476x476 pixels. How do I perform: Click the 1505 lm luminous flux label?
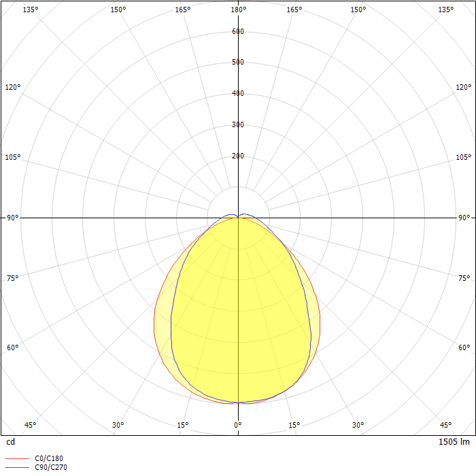click(x=454, y=442)
